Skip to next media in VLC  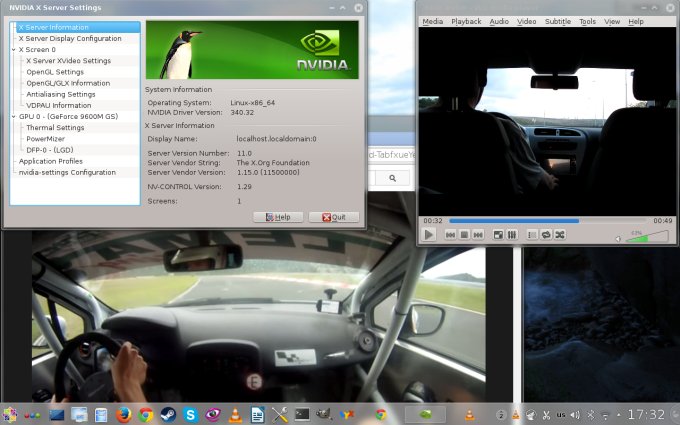pyautogui.click(x=478, y=235)
